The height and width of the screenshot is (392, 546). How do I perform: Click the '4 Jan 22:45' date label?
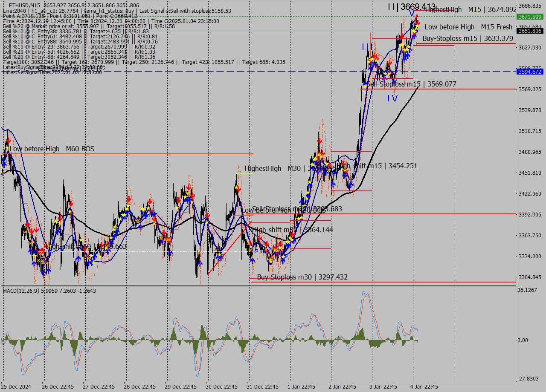(425, 386)
